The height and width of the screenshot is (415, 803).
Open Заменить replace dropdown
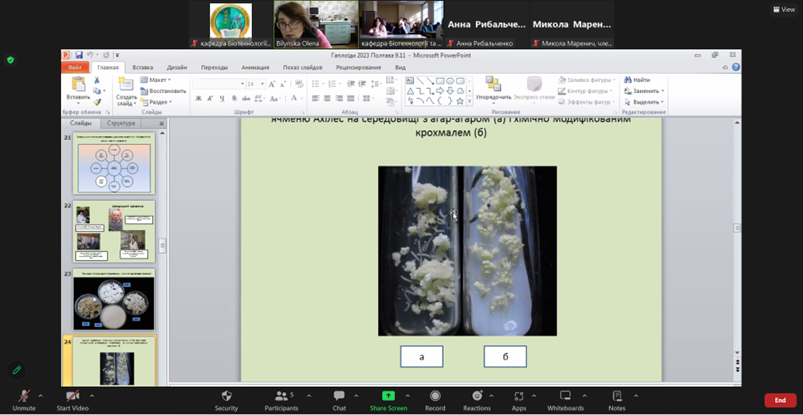pyautogui.click(x=644, y=91)
